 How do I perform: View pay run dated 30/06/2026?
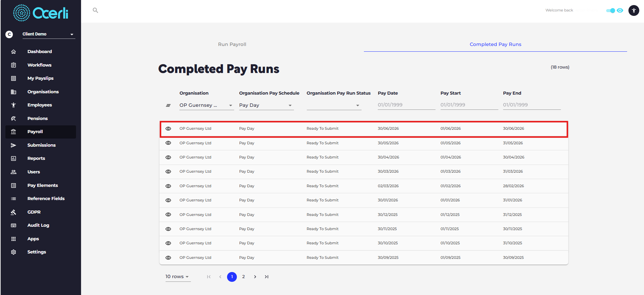point(168,129)
